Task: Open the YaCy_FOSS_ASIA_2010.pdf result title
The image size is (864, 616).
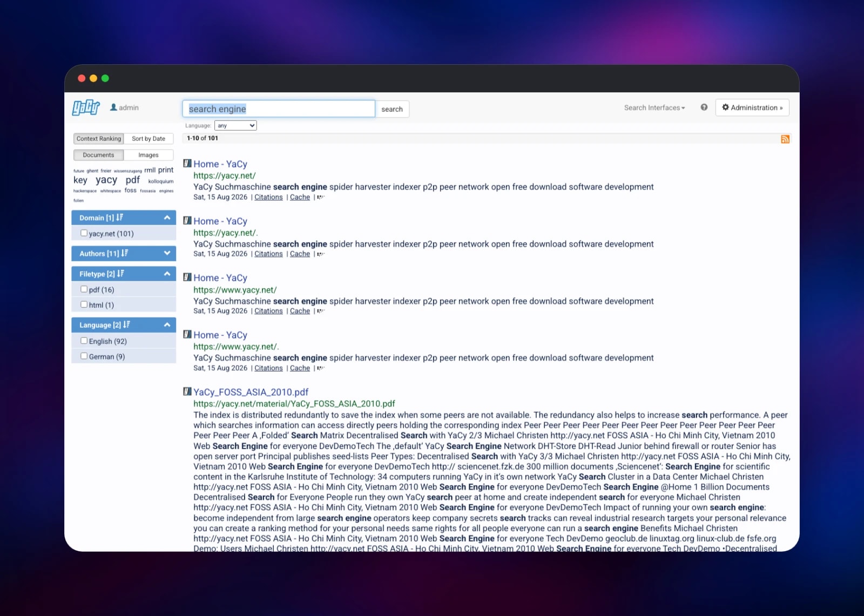Action: pos(251,392)
